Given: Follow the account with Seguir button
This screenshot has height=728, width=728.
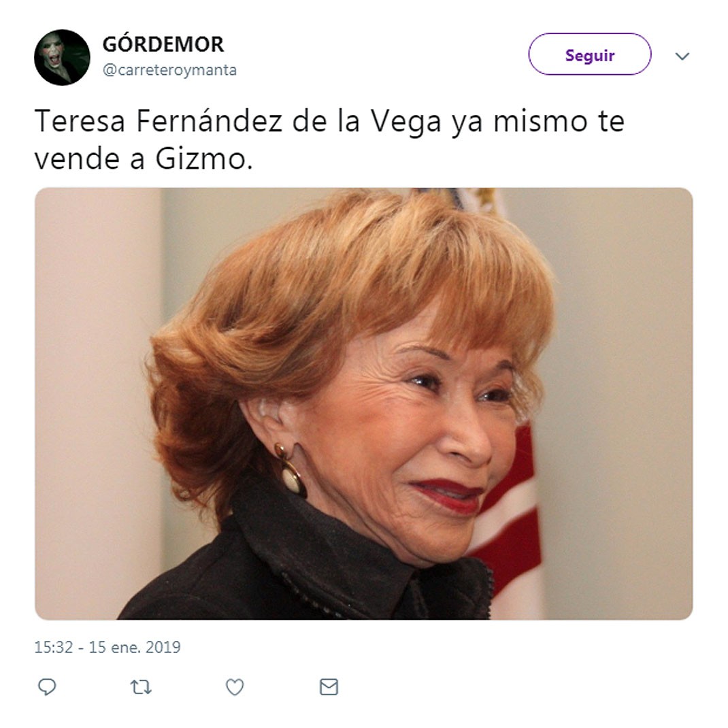Looking at the screenshot, I should tap(590, 54).
